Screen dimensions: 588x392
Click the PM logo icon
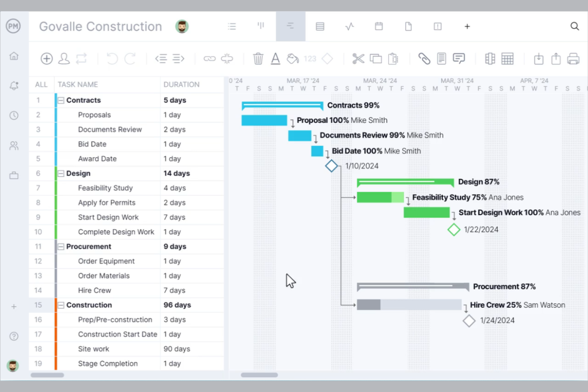[x=13, y=26]
